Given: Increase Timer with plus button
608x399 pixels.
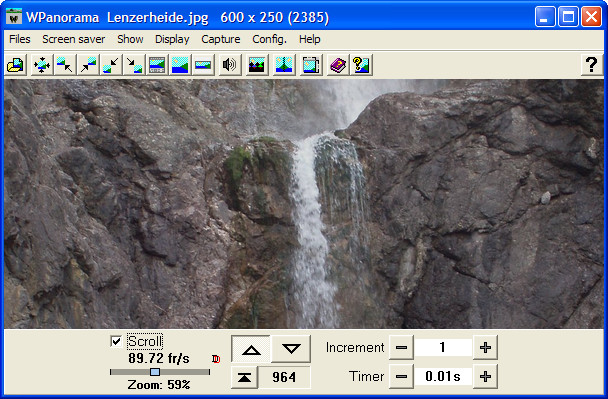Looking at the screenshot, I should [485, 376].
